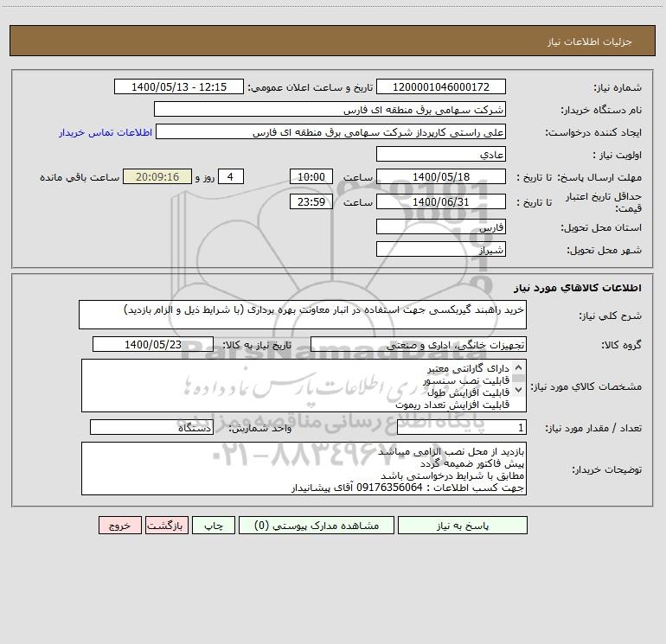Click buyer notes line with phone 09176356064
The image size is (666, 644).
[407, 488]
